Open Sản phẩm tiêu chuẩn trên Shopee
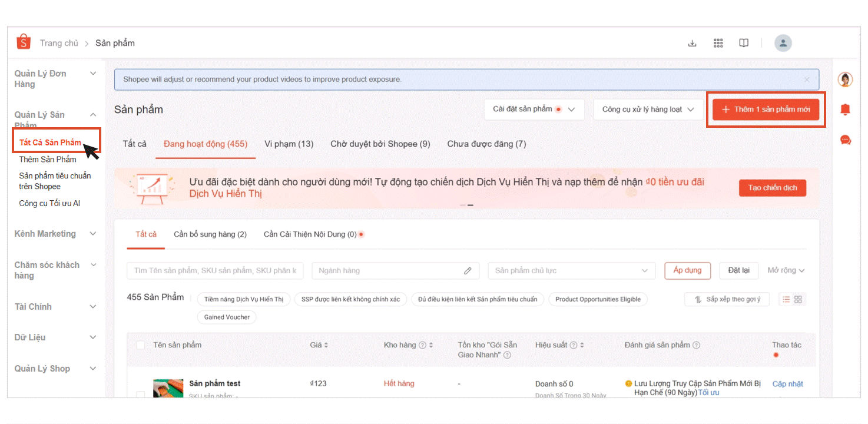Viewport: 868px width, 424px height. point(55,181)
